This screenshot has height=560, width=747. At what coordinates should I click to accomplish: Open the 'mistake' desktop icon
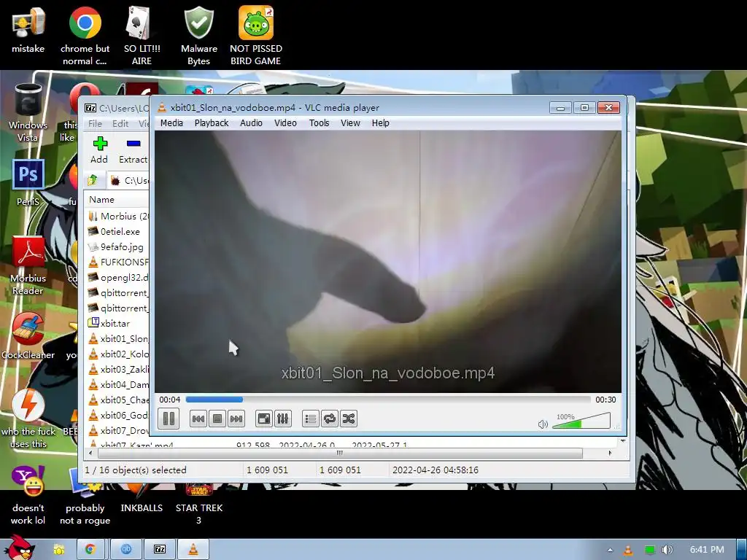point(28,29)
